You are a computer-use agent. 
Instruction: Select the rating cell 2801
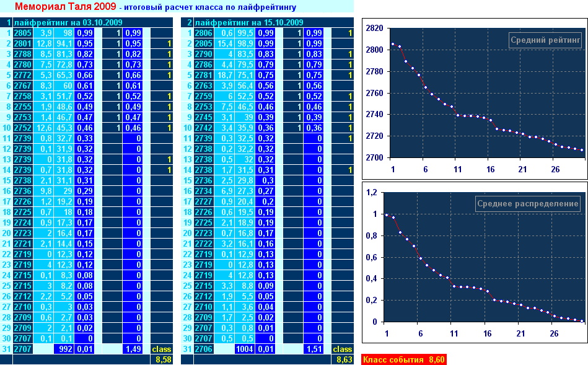22,43
